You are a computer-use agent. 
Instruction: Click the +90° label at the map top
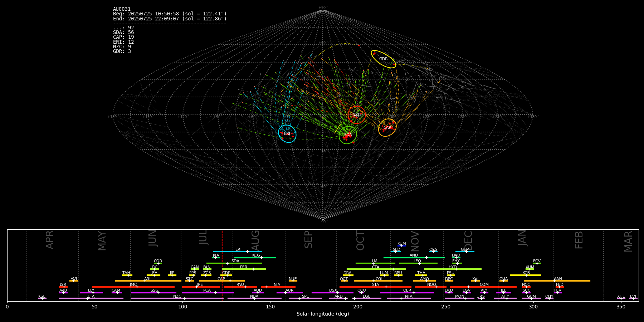point(323,8)
